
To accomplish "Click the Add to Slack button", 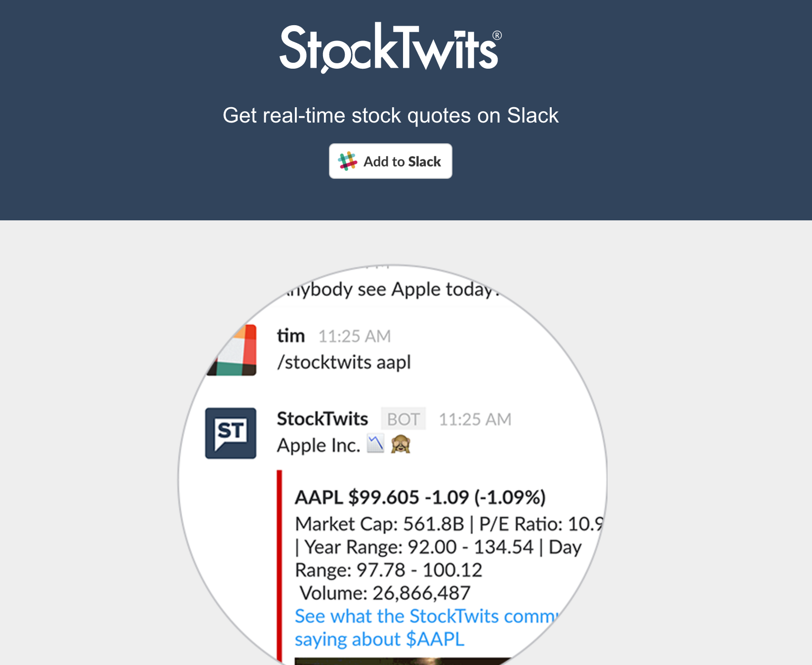I will coord(390,161).
